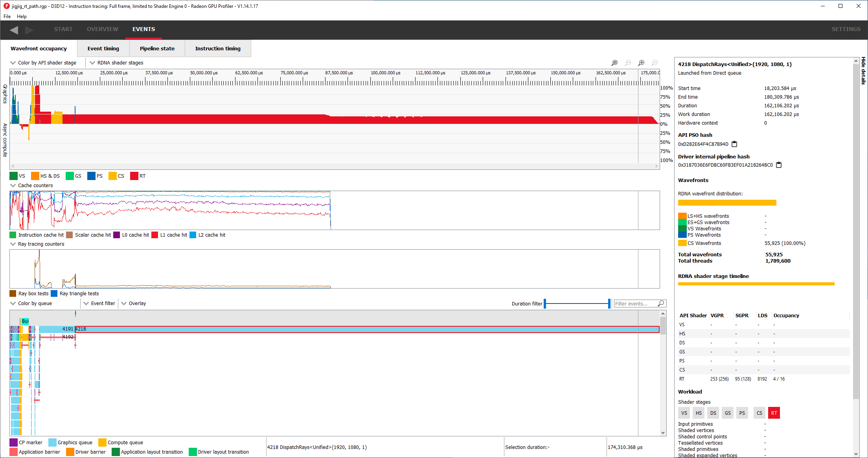
Task: Click the filter events search icon
Action: (x=661, y=303)
